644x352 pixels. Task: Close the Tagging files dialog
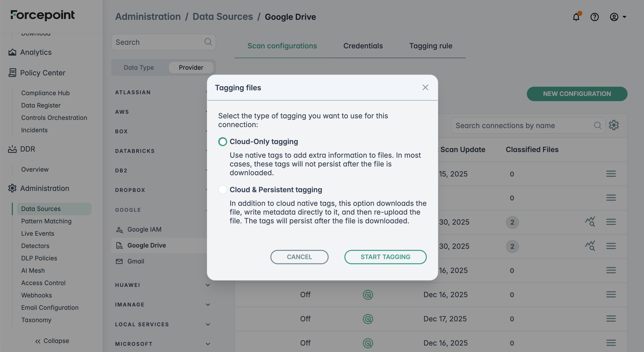(425, 87)
